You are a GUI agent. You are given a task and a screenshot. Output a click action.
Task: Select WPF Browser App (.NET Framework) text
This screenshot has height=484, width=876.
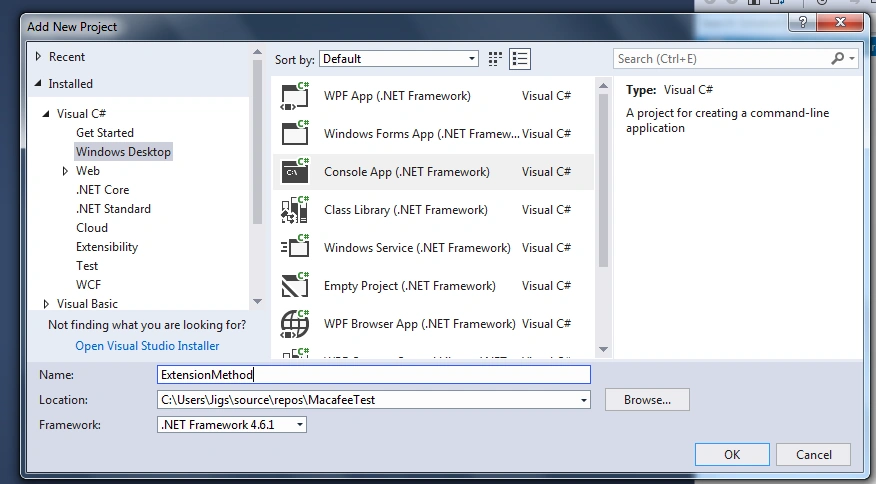[x=420, y=324]
